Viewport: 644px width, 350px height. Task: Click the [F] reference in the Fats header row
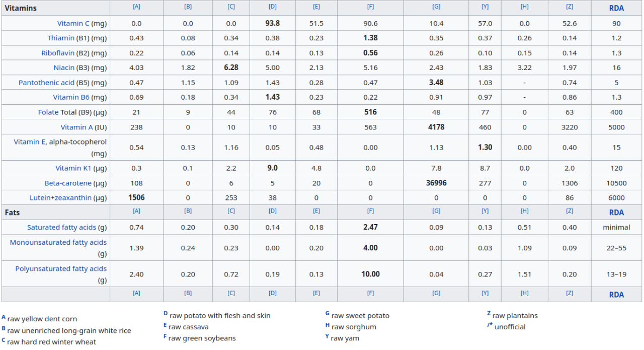pos(370,212)
